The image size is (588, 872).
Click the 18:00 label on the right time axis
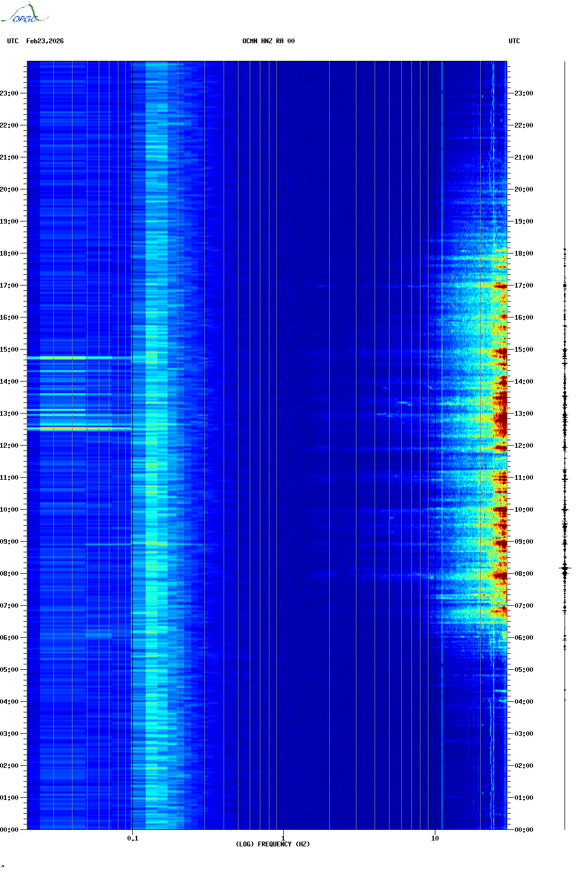tap(523, 253)
